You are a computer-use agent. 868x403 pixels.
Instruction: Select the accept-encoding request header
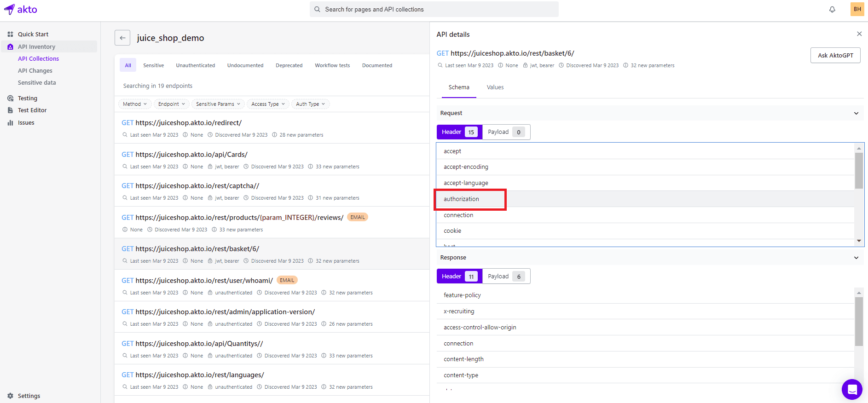pyautogui.click(x=645, y=167)
